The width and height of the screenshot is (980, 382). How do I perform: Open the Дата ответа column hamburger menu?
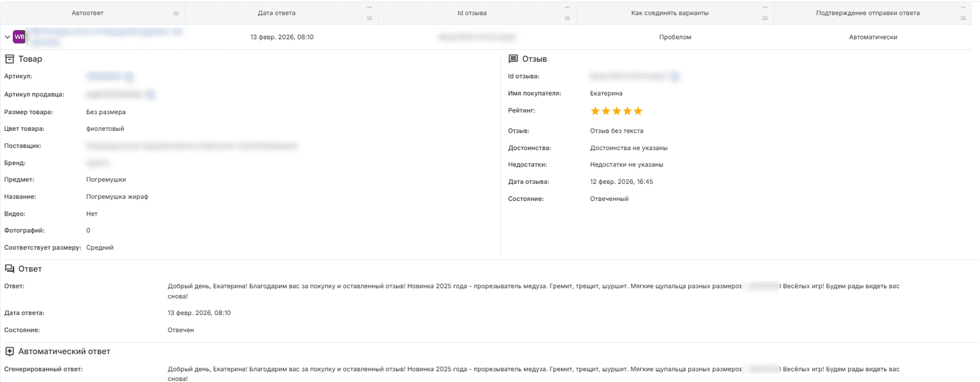click(369, 18)
